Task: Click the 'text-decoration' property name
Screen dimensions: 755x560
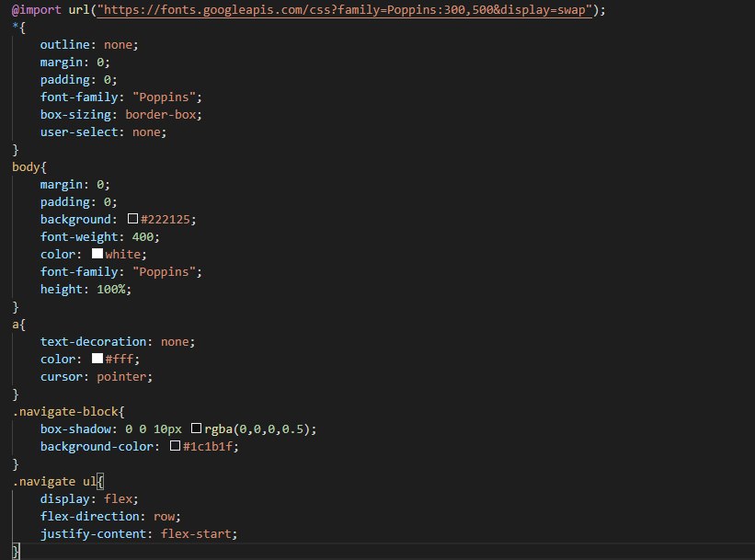Action: click(x=93, y=341)
